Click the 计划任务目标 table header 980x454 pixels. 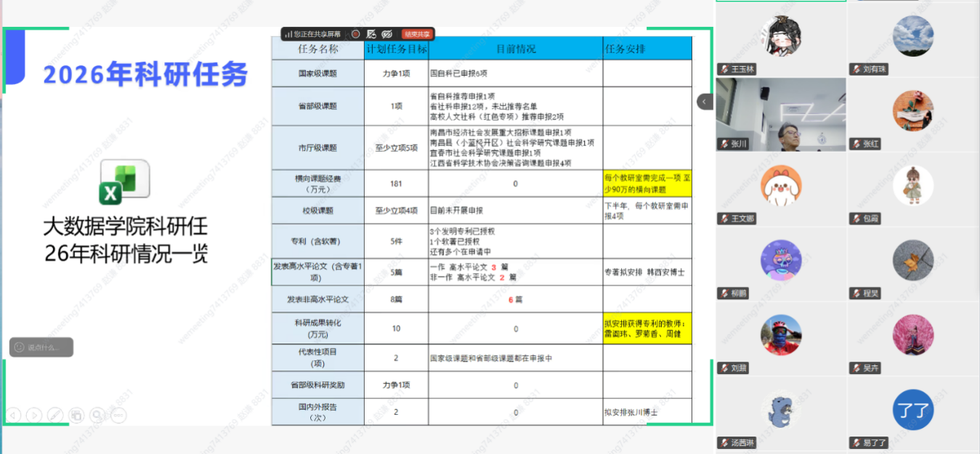[396, 49]
